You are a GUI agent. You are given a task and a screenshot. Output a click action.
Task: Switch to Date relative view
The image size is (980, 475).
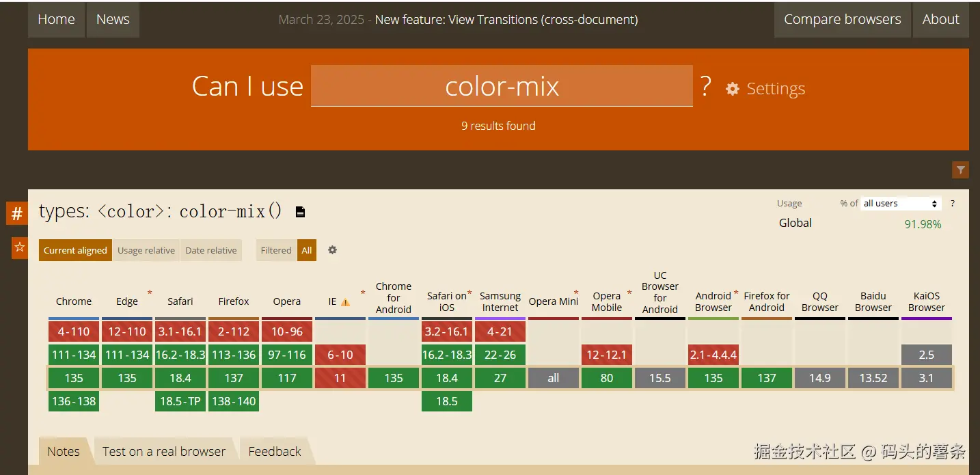(211, 250)
